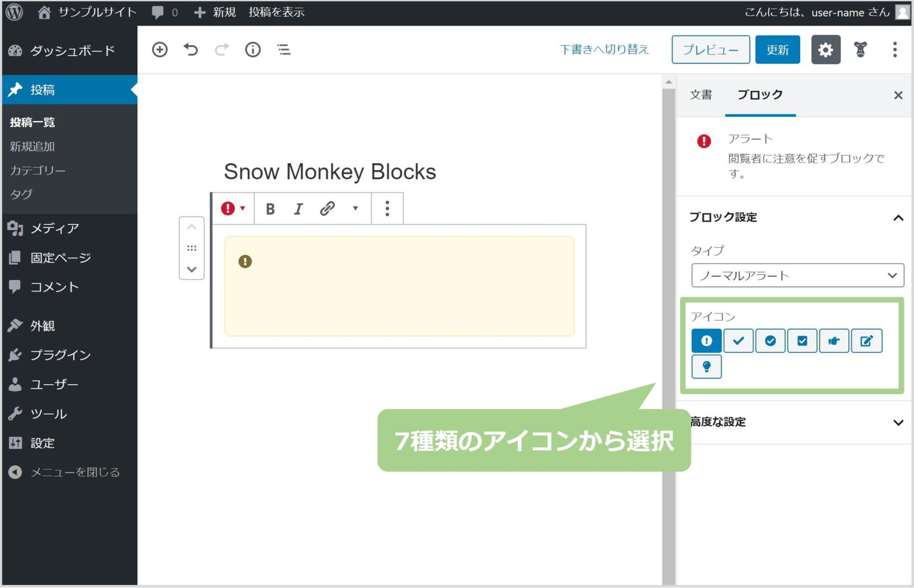The height and width of the screenshot is (588, 914).
Task: Apply bold formatting in the block toolbar
Action: pyautogui.click(x=270, y=208)
